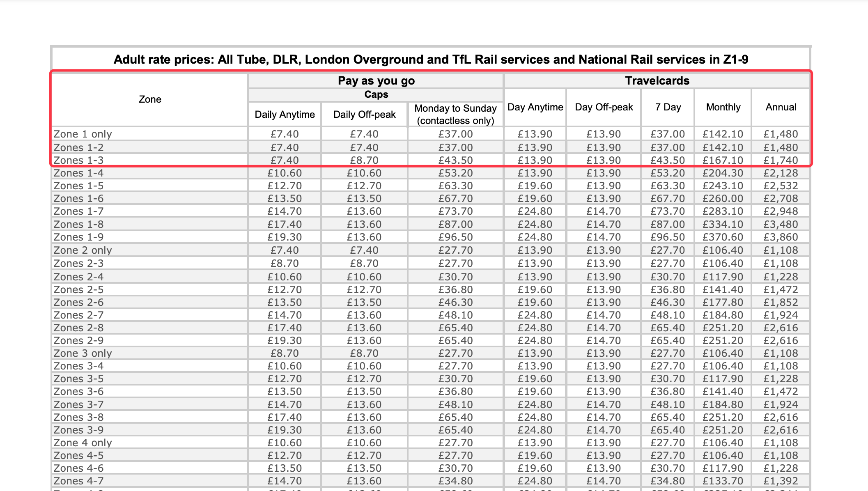
Task: Click the Caps subheader
Action: pos(376,94)
